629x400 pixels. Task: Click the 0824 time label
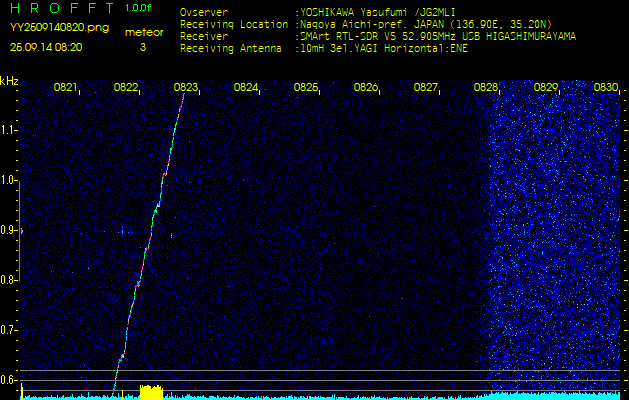(246, 88)
